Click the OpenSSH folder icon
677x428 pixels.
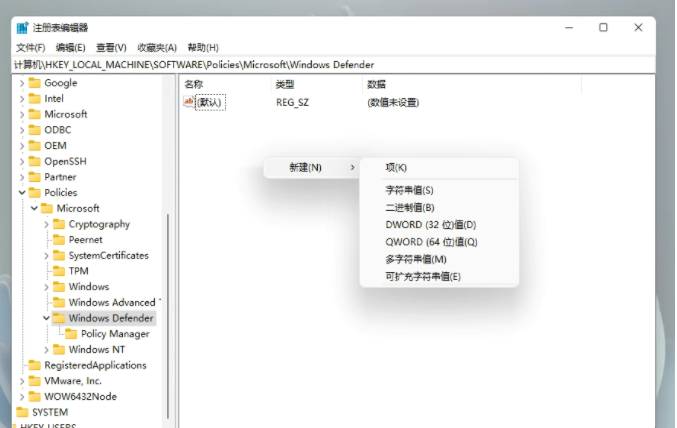coord(35,161)
